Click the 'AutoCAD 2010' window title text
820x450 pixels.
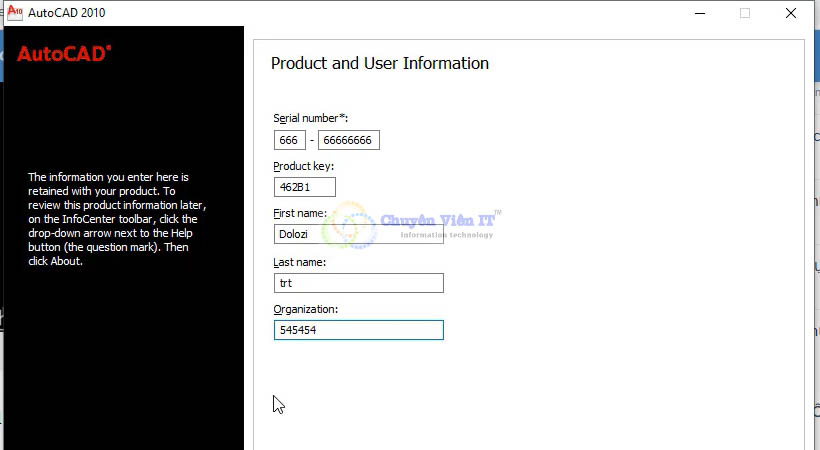pos(67,13)
